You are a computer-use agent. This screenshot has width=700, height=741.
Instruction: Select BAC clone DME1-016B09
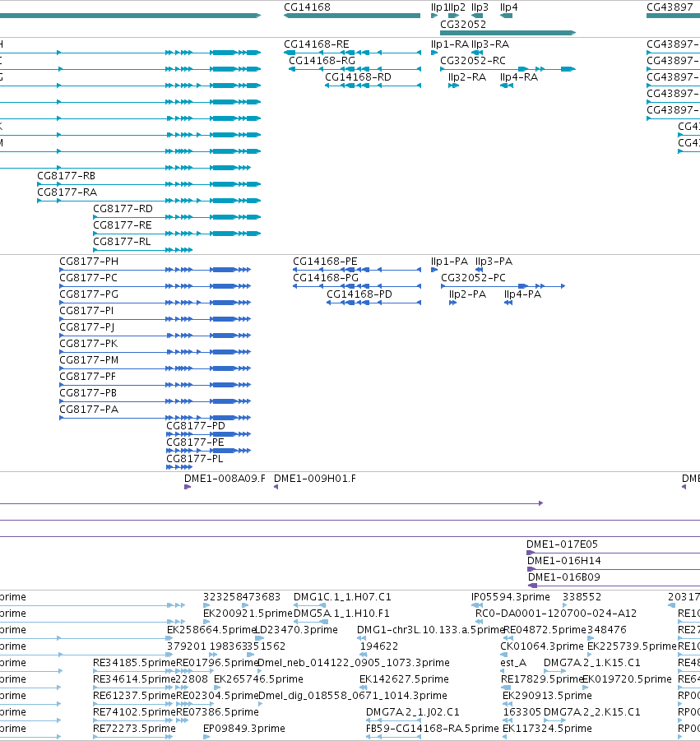[564, 577]
